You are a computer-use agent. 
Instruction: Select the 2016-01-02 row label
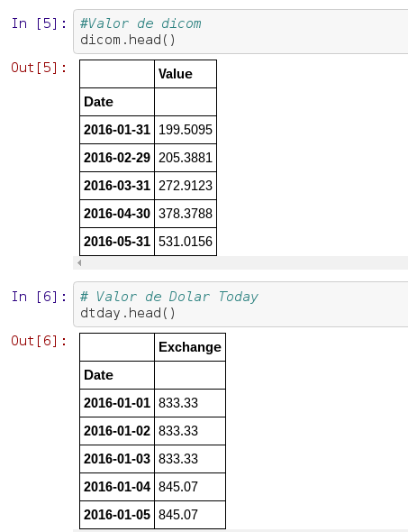[x=117, y=431]
